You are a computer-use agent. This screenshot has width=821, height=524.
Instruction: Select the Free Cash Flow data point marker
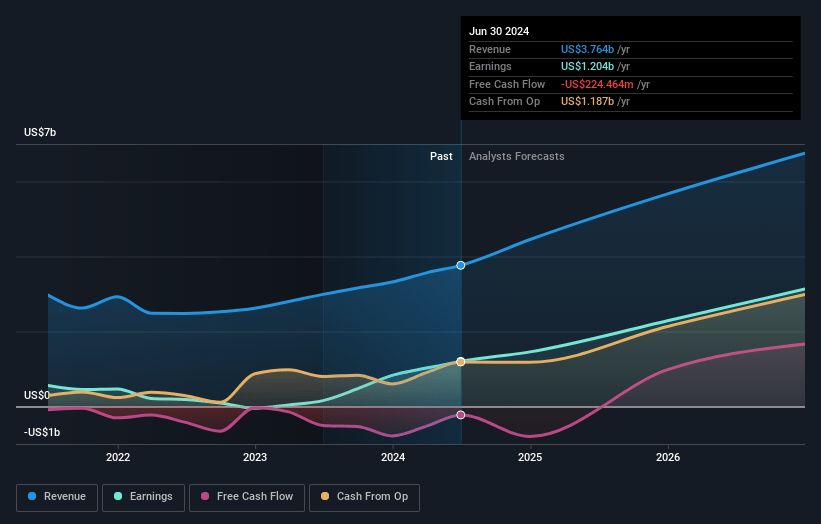tap(461, 415)
